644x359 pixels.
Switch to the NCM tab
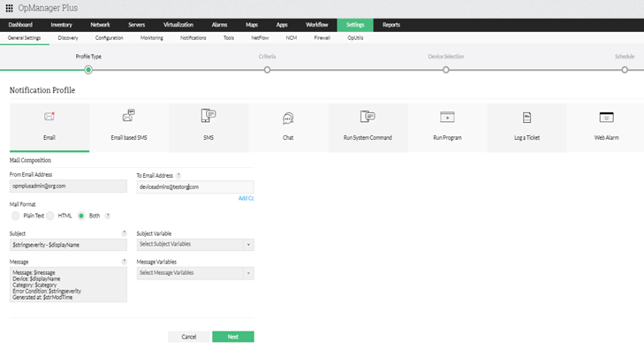[292, 38]
